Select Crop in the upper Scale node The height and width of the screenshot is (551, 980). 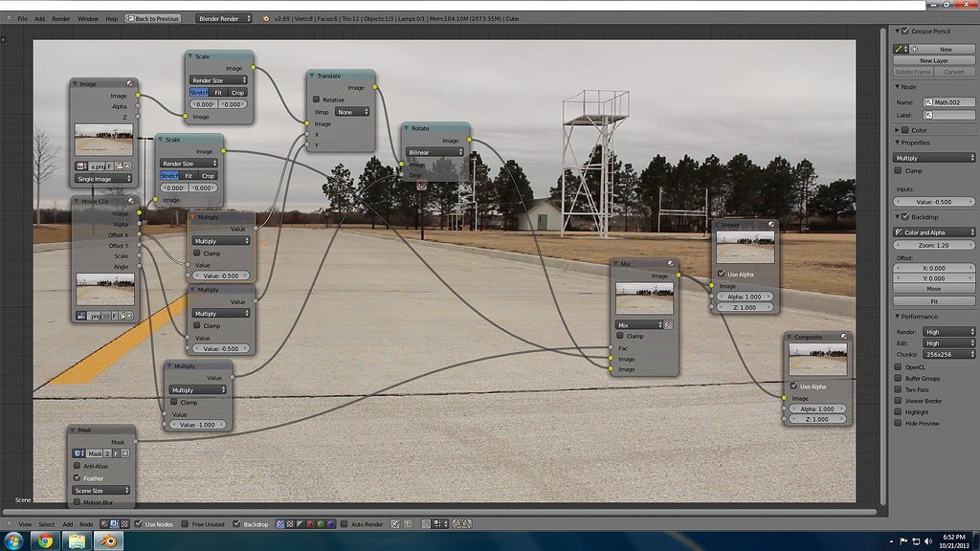(x=237, y=93)
